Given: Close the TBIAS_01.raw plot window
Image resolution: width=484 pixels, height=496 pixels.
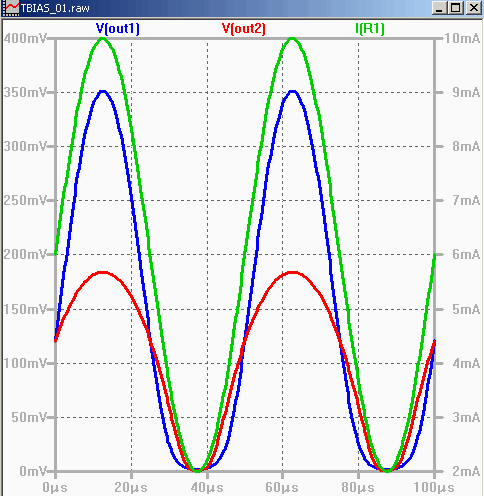Looking at the screenshot, I should click(473, 8).
